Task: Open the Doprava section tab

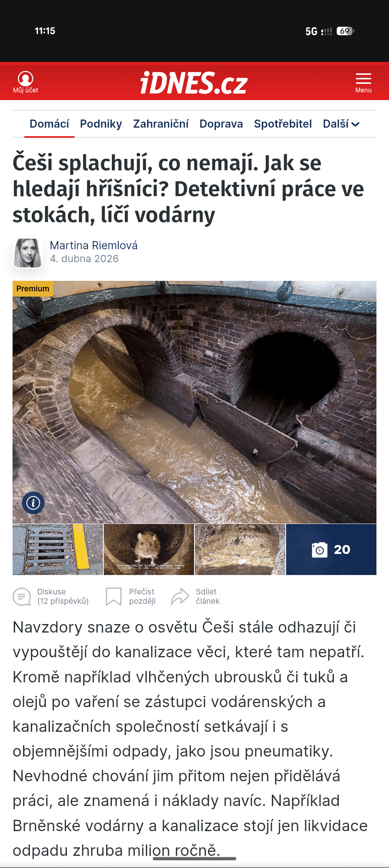Action: click(221, 124)
